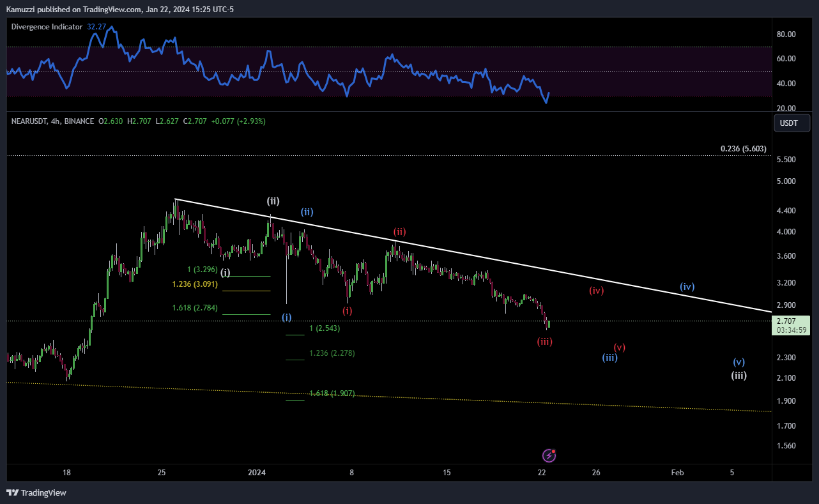Open the USDT currency selector
This screenshot has height=504, width=819.
click(x=792, y=123)
